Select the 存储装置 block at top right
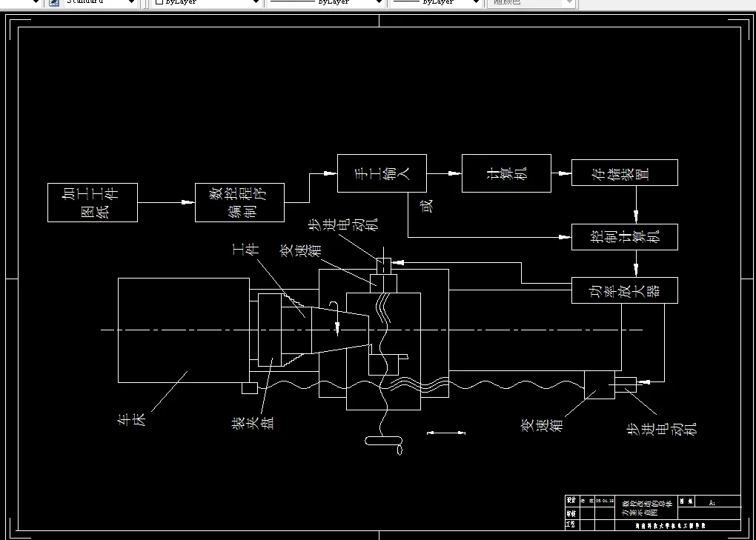 tap(625, 172)
